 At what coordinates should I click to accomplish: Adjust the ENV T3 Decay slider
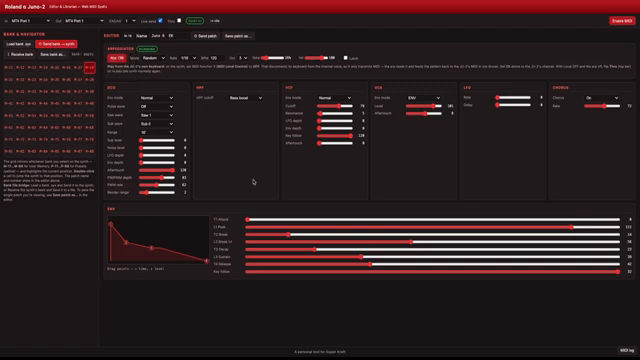(x=433, y=249)
